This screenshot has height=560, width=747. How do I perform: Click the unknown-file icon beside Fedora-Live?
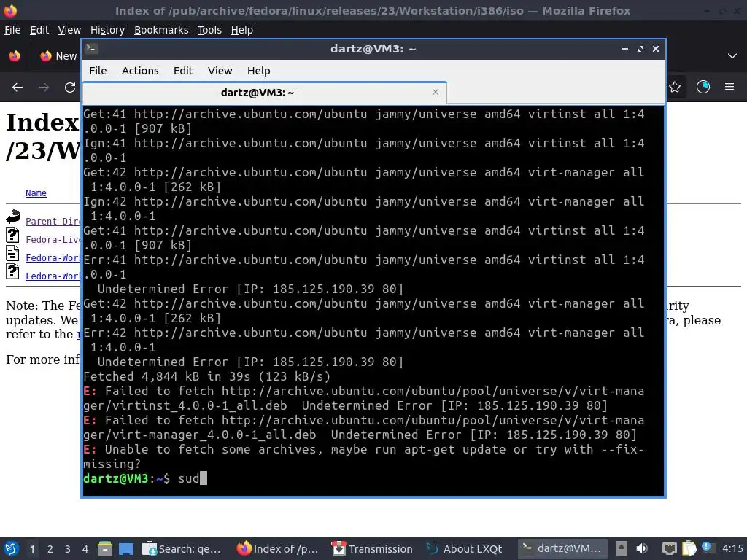tap(13, 234)
